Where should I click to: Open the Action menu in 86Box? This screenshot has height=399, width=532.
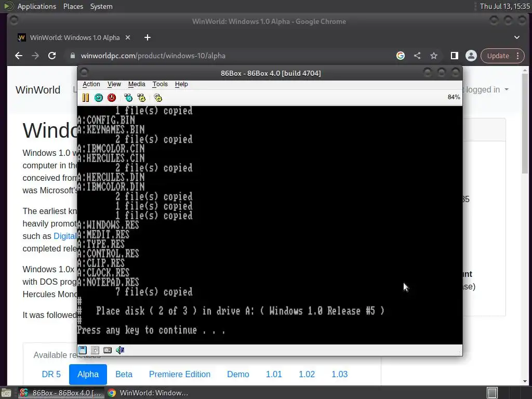pos(91,84)
